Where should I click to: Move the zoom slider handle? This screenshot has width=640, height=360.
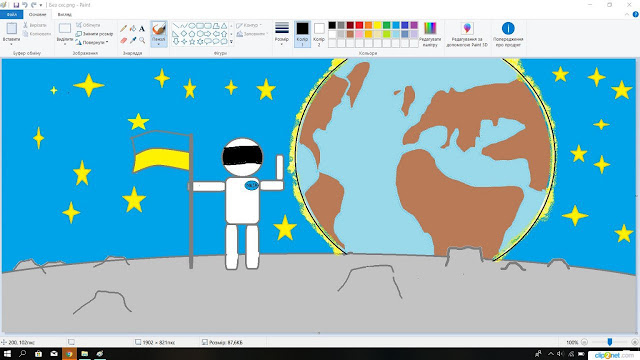(x=609, y=342)
